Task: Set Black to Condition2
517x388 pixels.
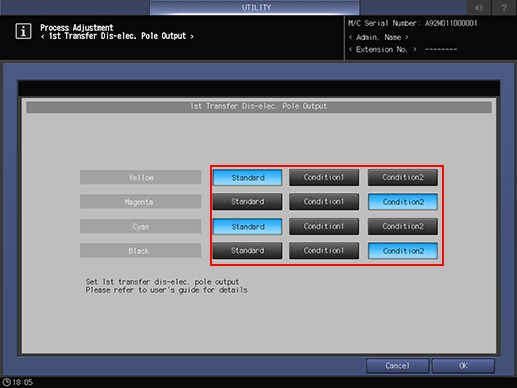Action: coord(403,251)
